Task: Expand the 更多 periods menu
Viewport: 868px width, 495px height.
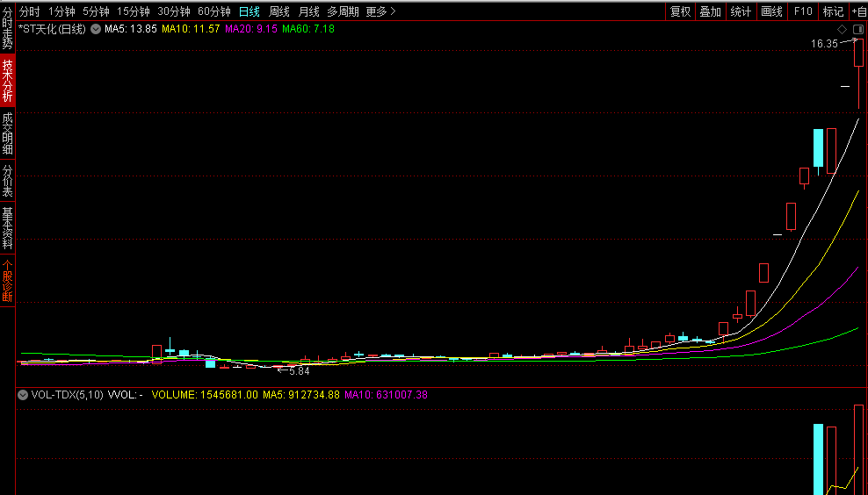Action: click(381, 11)
